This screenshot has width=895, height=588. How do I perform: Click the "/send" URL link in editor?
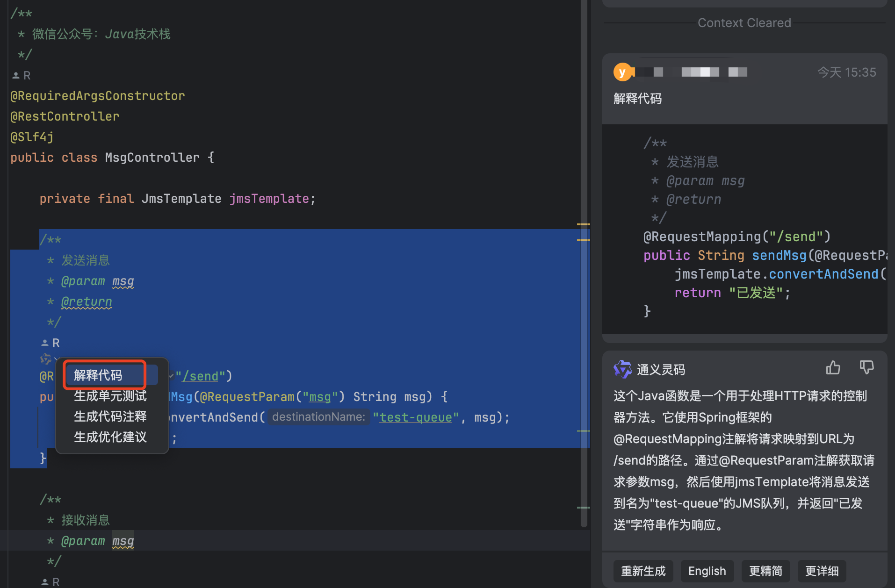[200, 376]
